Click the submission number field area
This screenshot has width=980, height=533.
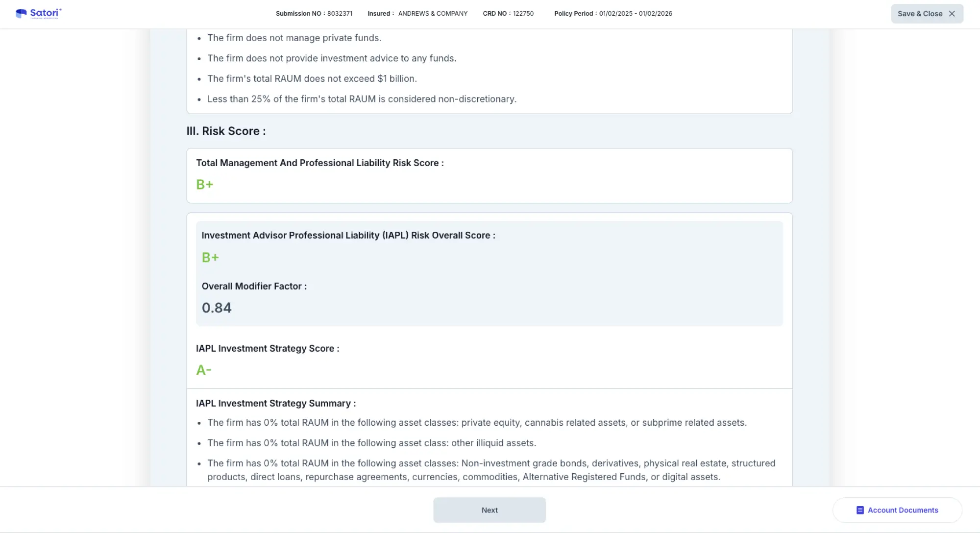coord(340,14)
